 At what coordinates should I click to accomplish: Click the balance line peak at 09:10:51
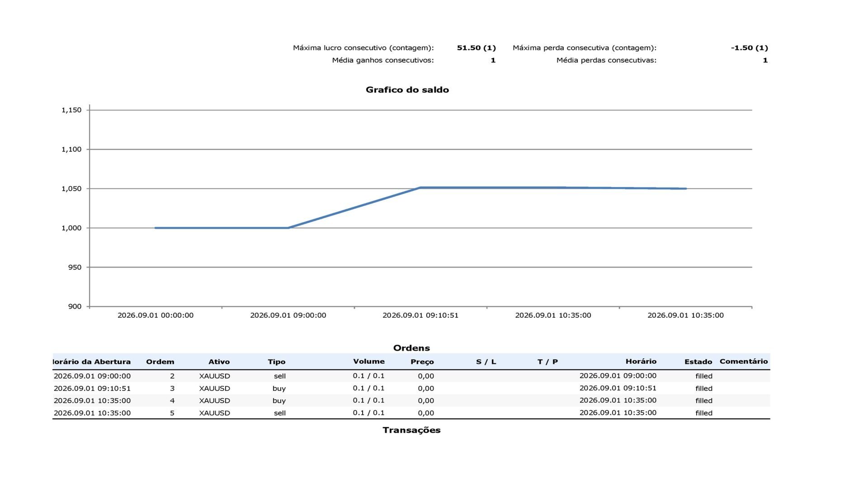420,188
